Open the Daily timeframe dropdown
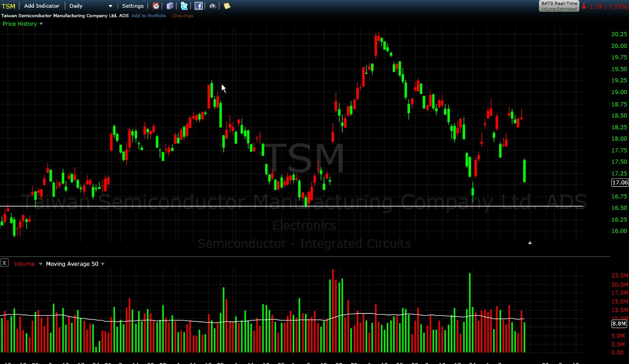 click(x=91, y=6)
